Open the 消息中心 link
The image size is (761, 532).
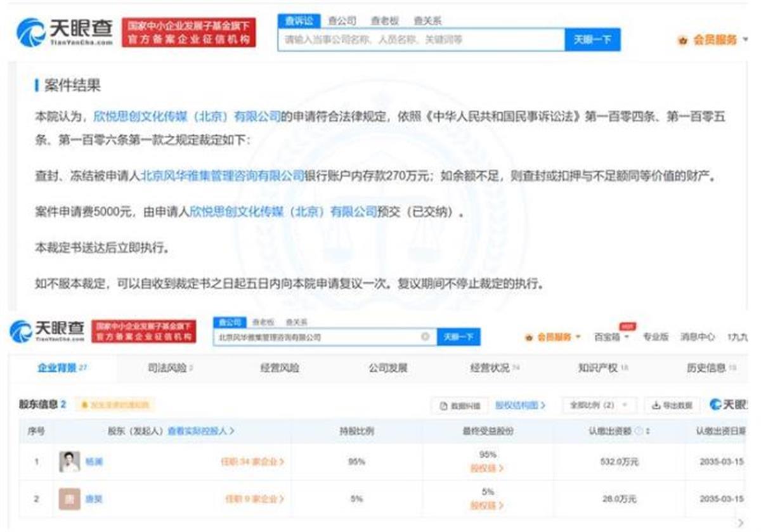(x=698, y=337)
